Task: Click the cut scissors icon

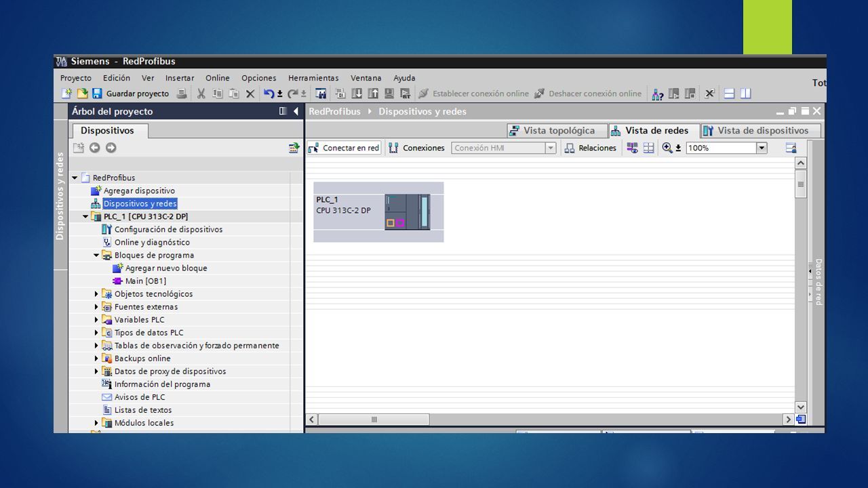Action: click(201, 94)
